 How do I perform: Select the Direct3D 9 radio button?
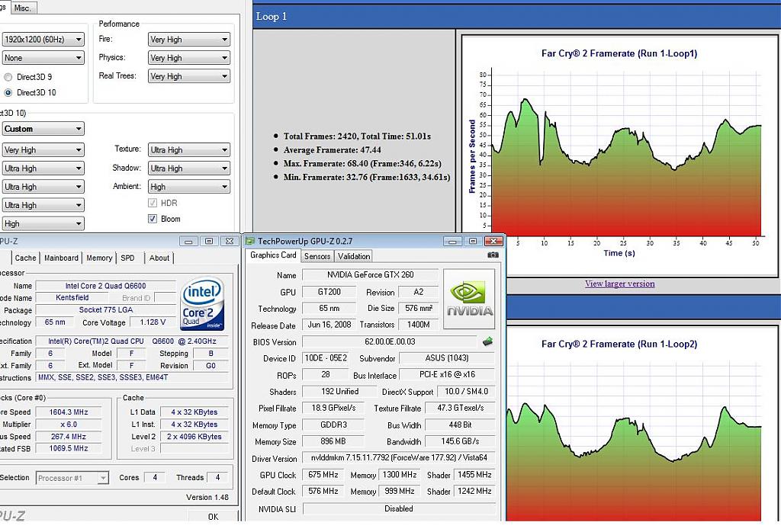point(8,77)
